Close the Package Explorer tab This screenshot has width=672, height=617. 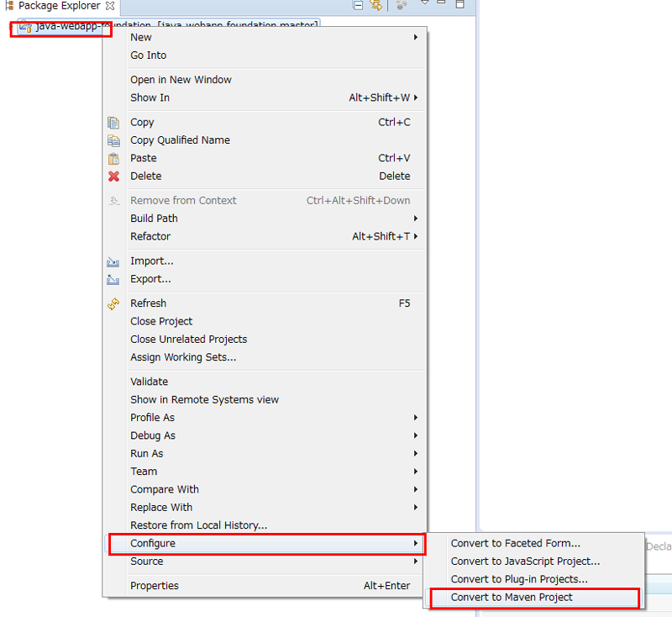pyautogui.click(x=110, y=6)
